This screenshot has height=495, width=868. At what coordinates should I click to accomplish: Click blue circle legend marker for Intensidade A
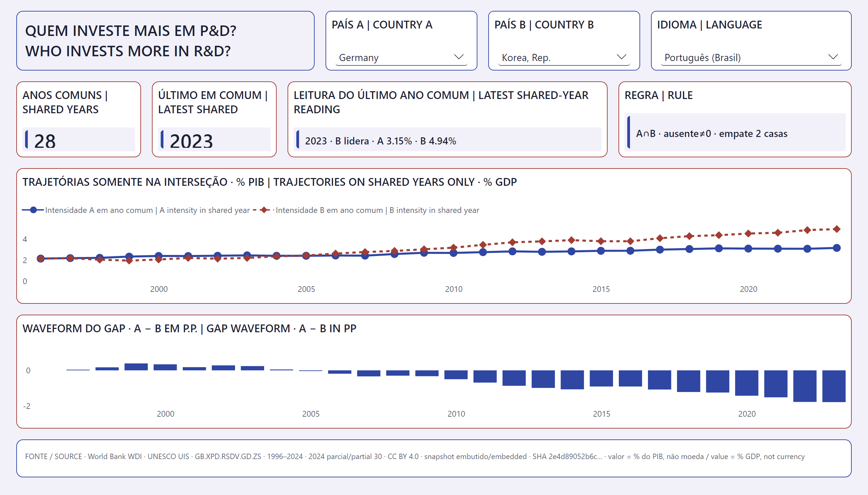[33, 210]
